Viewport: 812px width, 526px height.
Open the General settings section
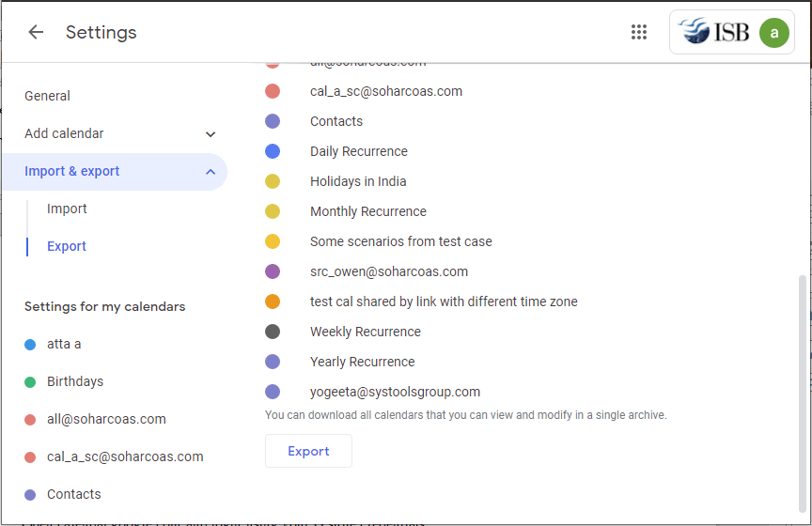click(x=47, y=96)
